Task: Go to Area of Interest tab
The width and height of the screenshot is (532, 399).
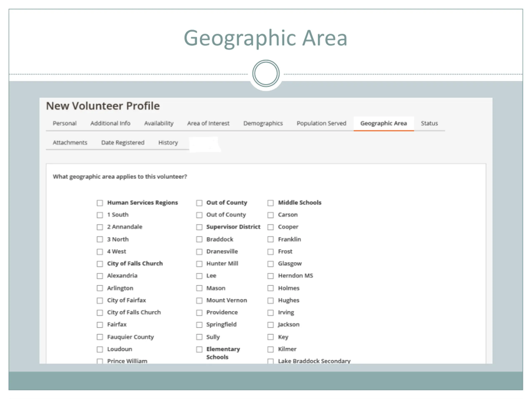Action: tap(208, 123)
